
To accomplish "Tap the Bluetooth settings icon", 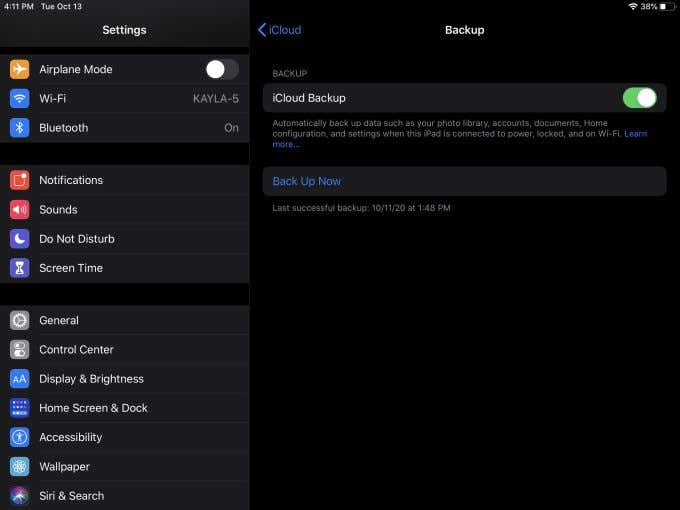I will (x=20, y=128).
